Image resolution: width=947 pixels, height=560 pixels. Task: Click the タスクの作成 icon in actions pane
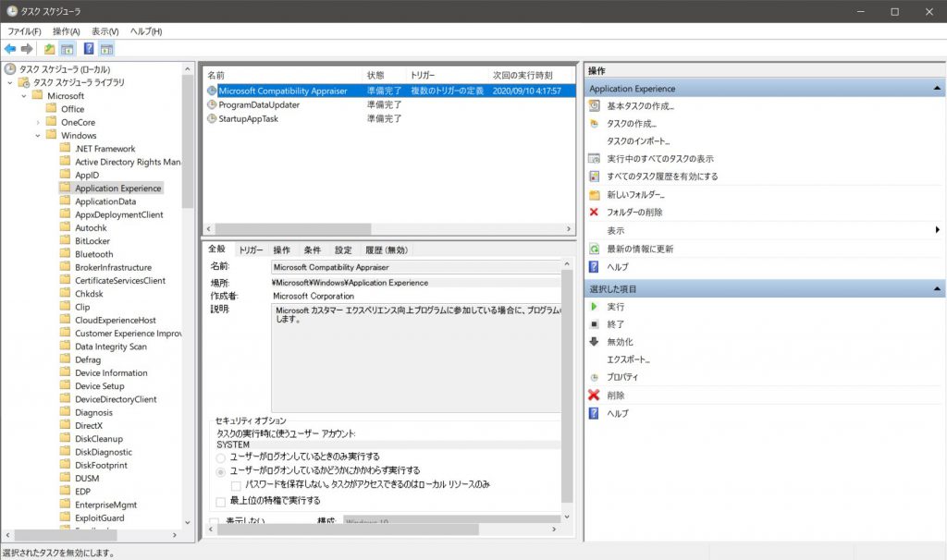595,124
